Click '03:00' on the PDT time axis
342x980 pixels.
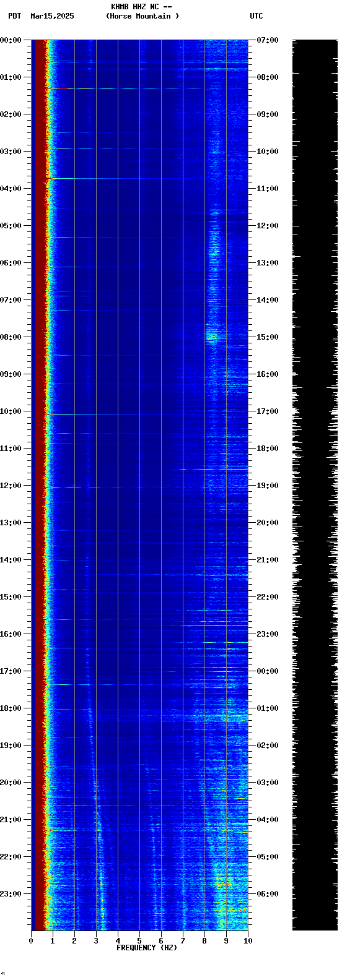tap(11, 152)
